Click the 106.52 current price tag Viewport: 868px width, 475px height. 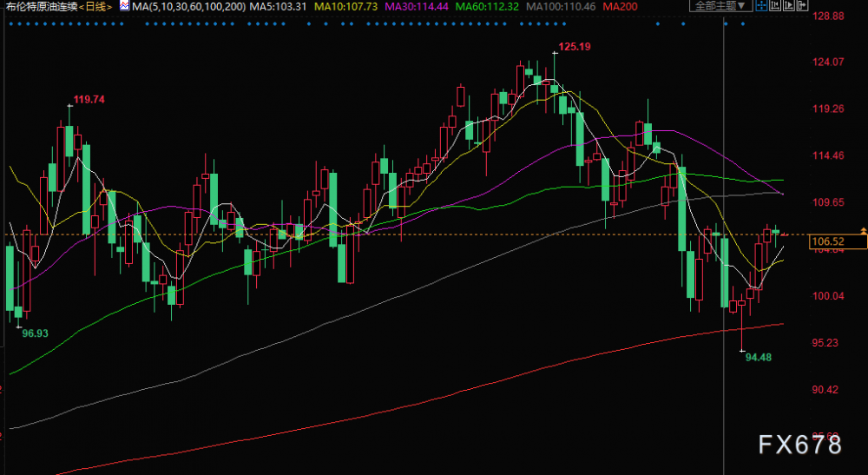pyautogui.click(x=838, y=241)
